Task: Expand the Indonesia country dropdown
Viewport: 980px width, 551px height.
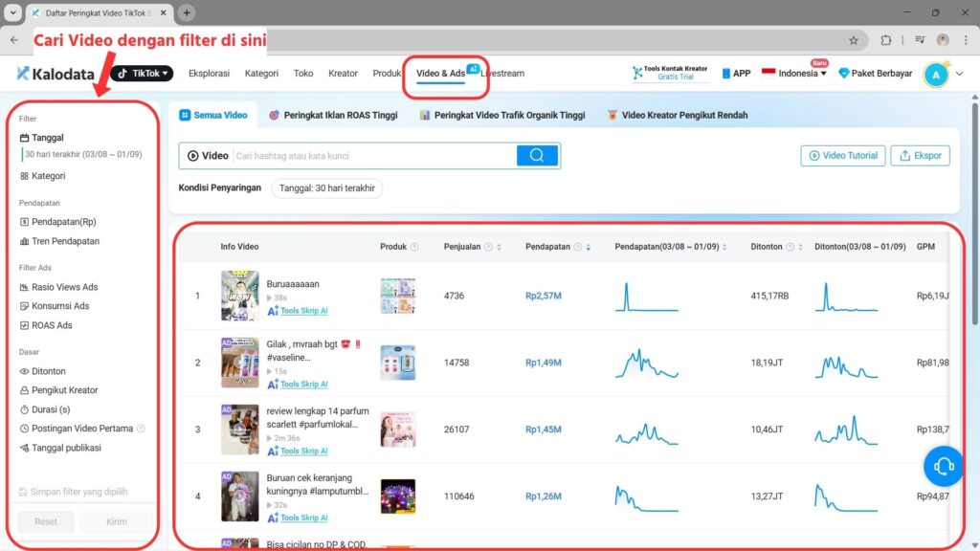Action: 794,73
